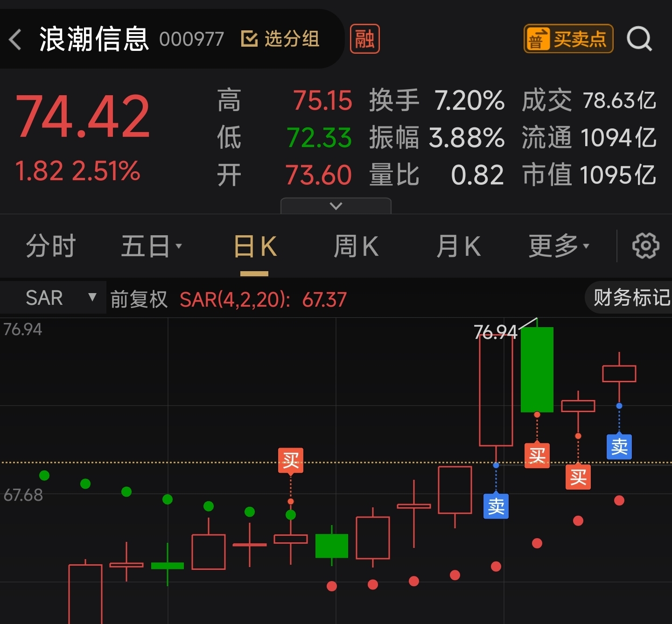This screenshot has width=672, height=624.
Task: Open the search magnifier icon
Action: tap(639, 38)
